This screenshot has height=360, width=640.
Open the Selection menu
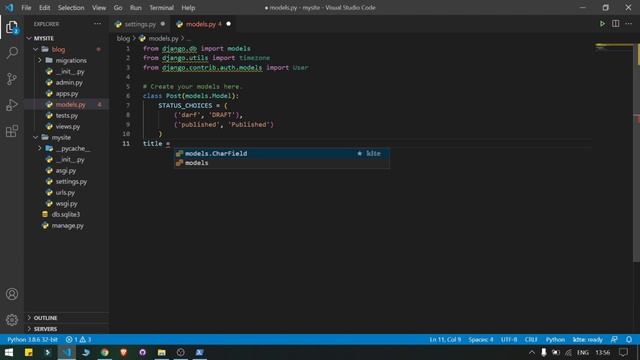[x=71, y=8]
